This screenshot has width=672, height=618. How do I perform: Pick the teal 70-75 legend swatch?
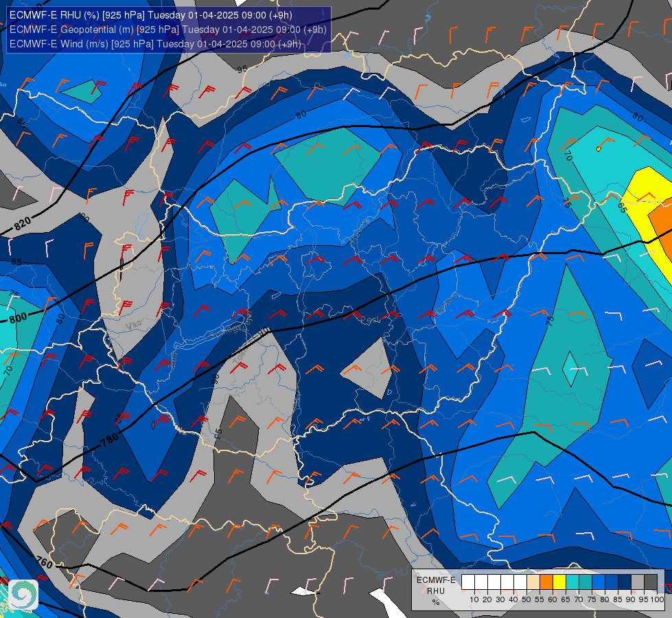(x=586, y=582)
